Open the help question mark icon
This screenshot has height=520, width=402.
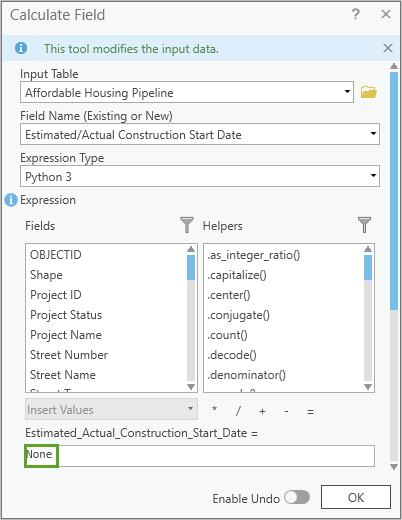(356, 14)
